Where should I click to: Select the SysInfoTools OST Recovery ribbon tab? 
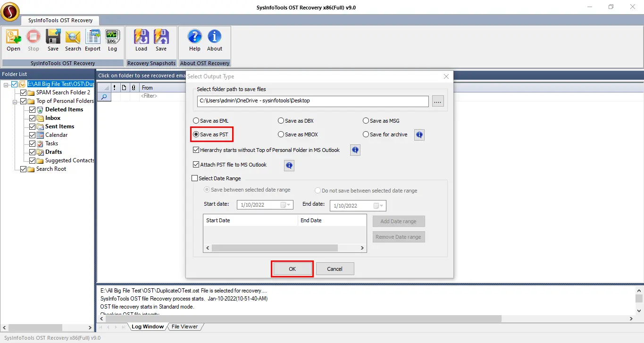pos(60,20)
